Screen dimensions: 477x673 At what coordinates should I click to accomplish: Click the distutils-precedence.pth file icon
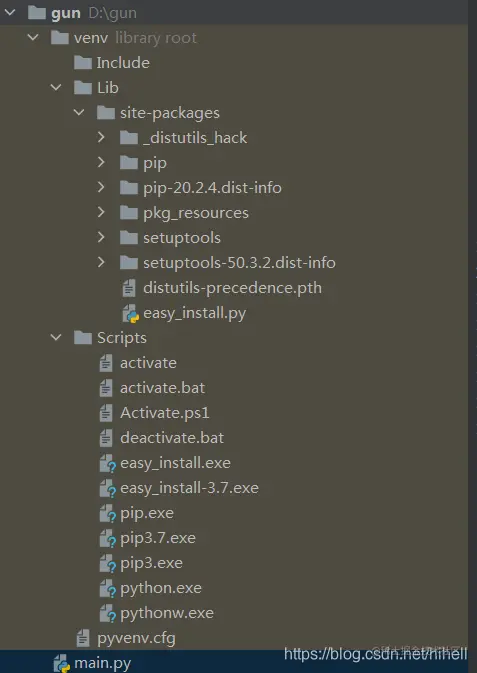pyautogui.click(x=129, y=288)
